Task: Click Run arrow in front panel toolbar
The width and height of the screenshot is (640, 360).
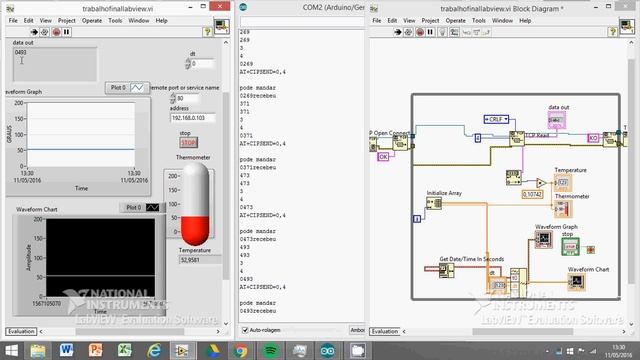Action: (x=34, y=32)
